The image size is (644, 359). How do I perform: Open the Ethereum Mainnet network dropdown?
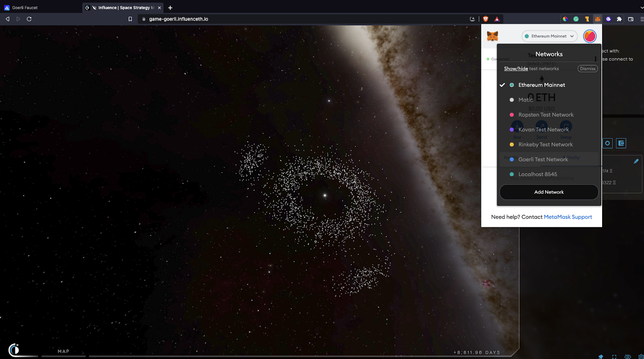coord(550,36)
